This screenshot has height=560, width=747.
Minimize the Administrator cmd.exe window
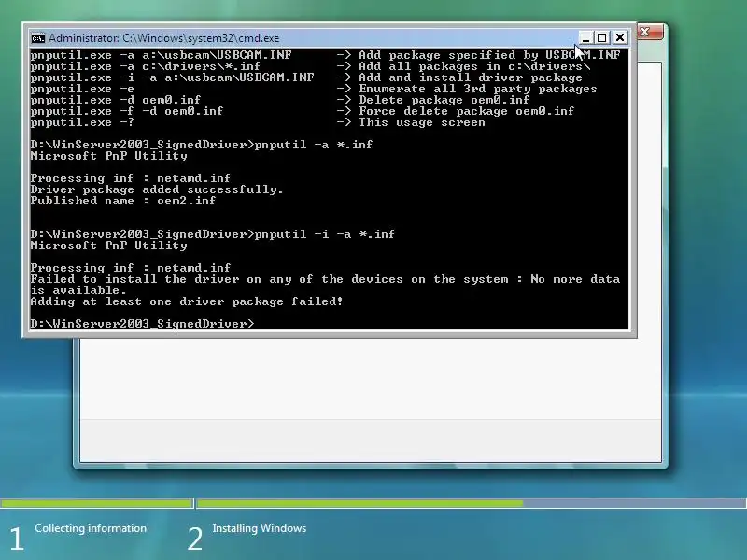[x=585, y=37]
